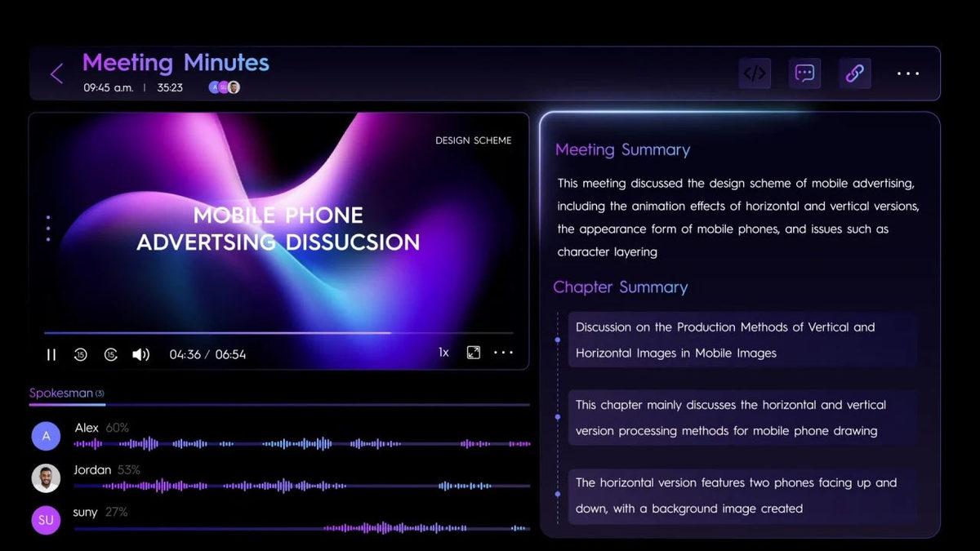The image size is (980, 551).
Task: Open the video player more options dots
Action: pyautogui.click(x=503, y=353)
